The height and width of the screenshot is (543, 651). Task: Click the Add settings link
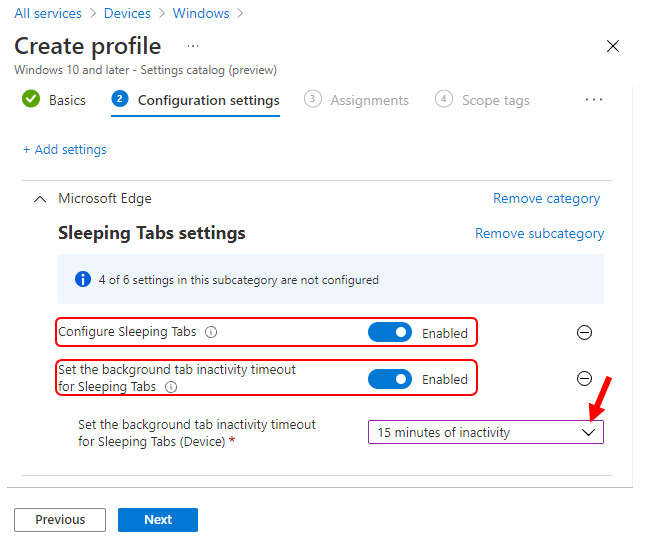coord(65,149)
